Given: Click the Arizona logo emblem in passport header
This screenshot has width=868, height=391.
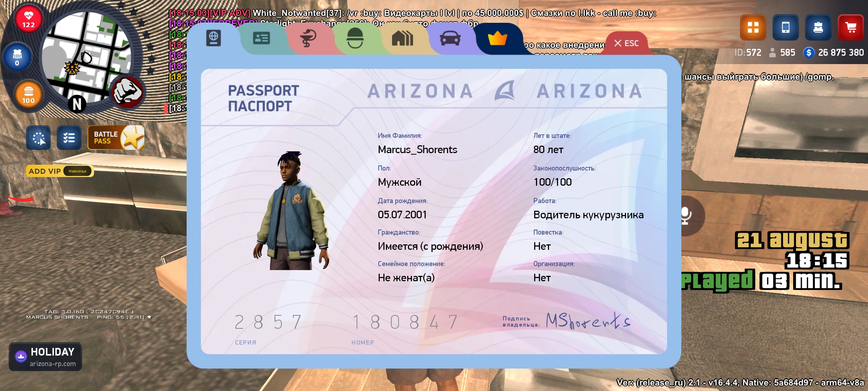Looking at the screenshot, I should [505, 91].
